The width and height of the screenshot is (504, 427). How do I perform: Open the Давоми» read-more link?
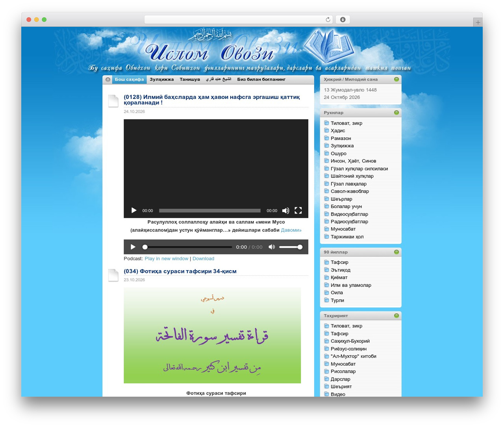(291, 230)
